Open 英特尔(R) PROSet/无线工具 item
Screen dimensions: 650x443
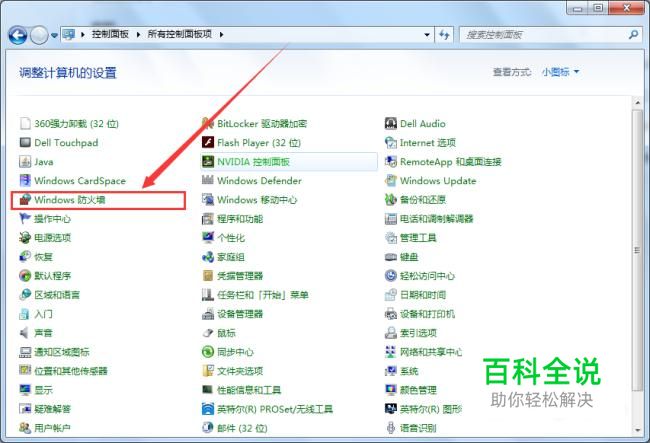pos(275,409)
